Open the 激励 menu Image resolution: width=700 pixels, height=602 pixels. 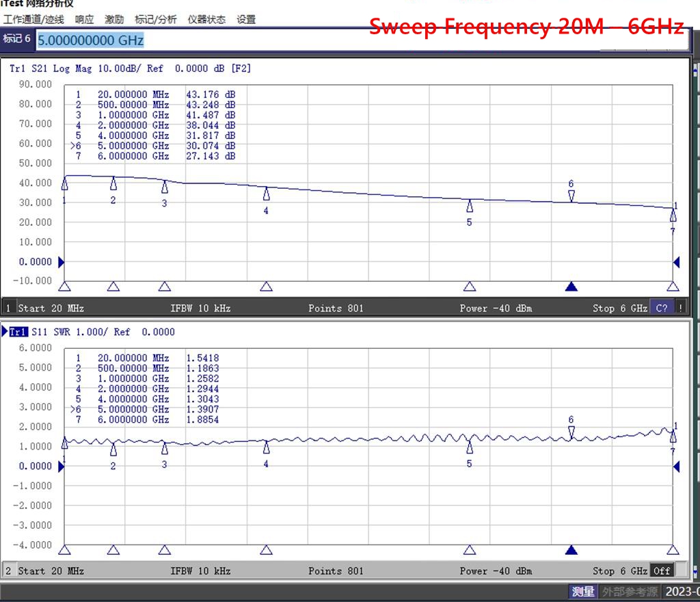[114, 20]
